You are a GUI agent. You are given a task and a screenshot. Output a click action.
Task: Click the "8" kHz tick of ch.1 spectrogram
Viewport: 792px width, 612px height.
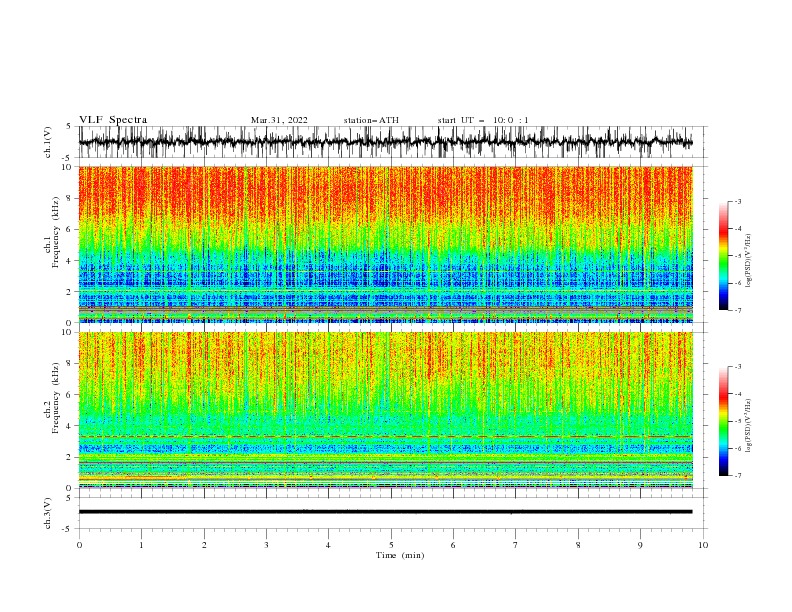(x=69, y=198)
